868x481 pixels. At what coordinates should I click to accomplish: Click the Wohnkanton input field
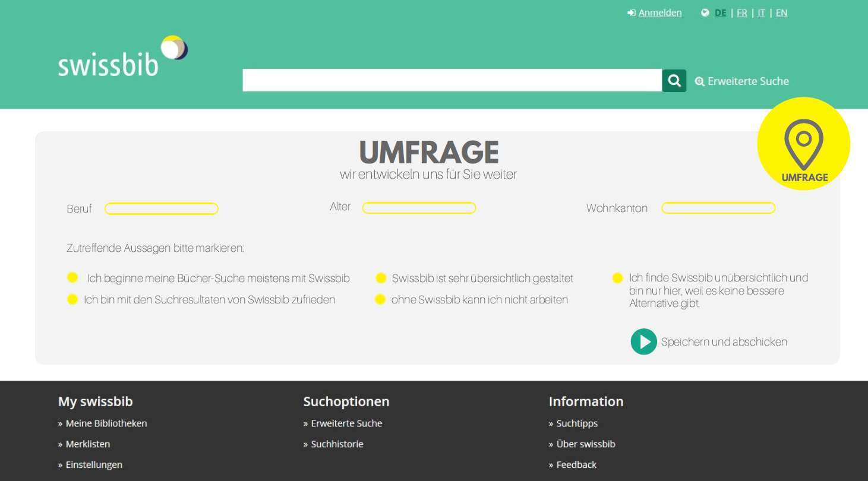[x=719, y=208]
